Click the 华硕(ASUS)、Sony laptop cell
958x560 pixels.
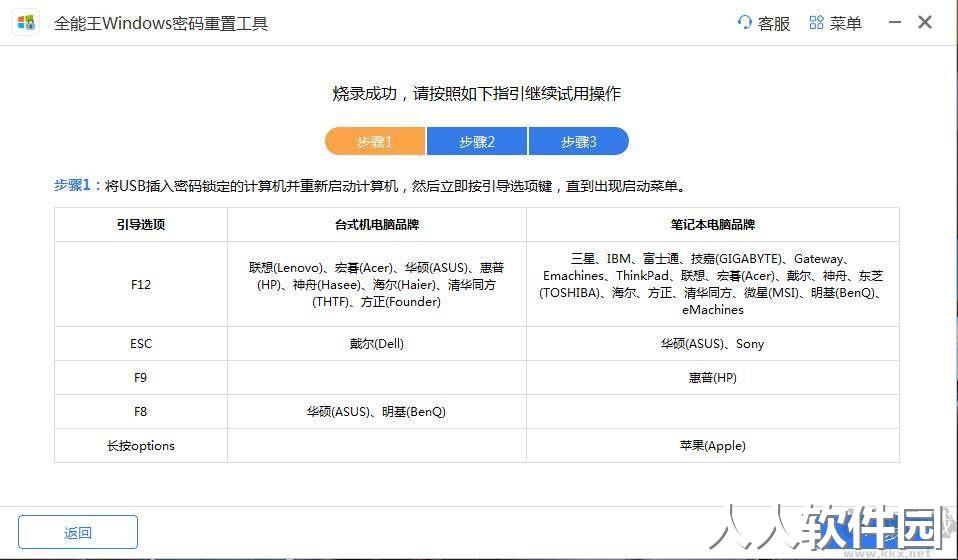pos(713,343)
